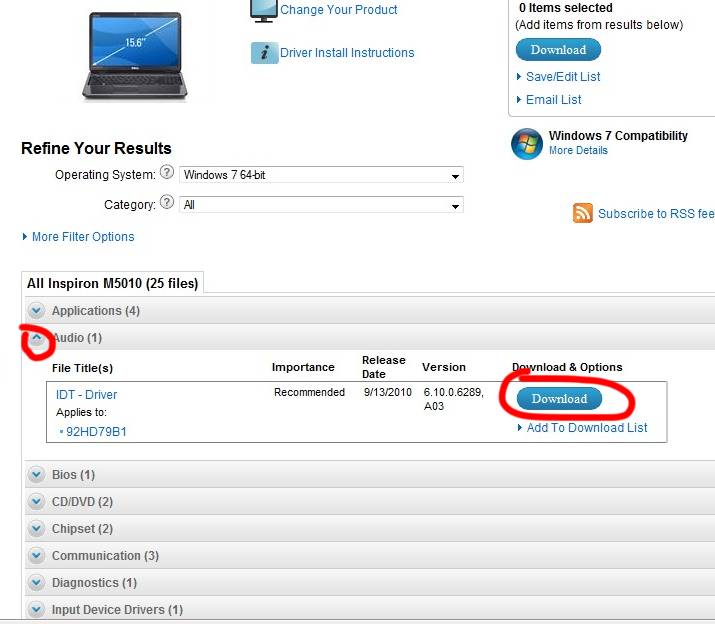Click version 6.10.0.6289, A03 text
The height and width of the screenshot is (624, 715).
click(453, 399)
